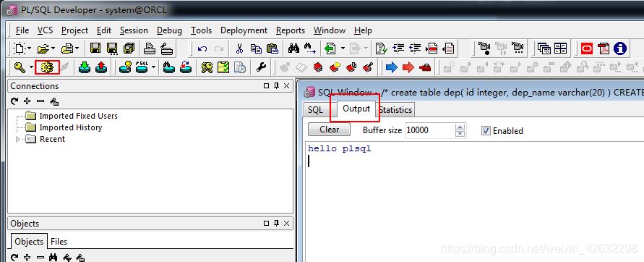
Task: Click the Execute gear icon
Action: pos(47,67)
